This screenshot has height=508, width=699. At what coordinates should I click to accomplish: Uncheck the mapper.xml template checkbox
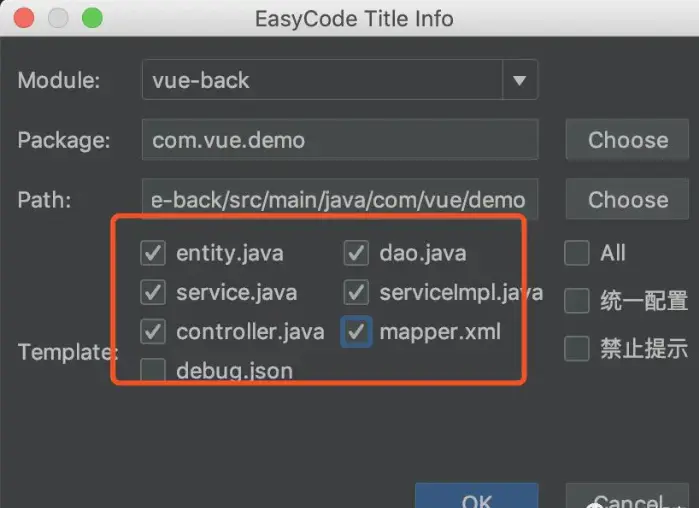[356, 332]
